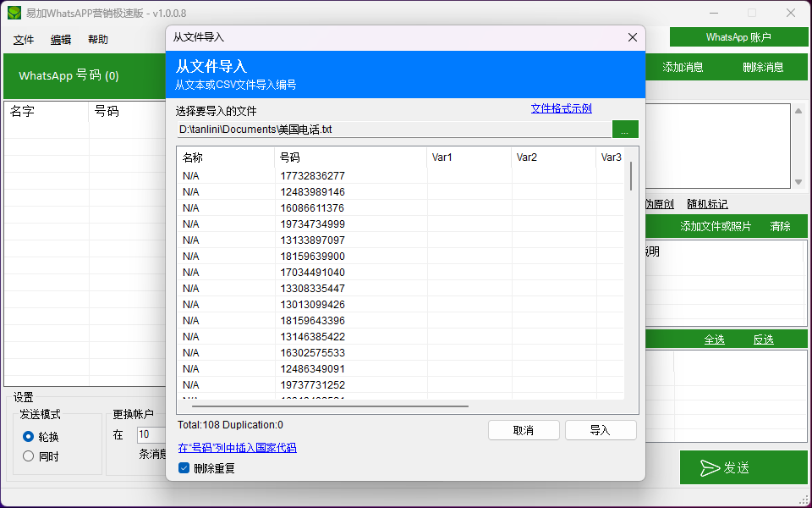Click the Var3 column header
The height and width of the screenshot is (508, 812).
(x=611, y=157)
